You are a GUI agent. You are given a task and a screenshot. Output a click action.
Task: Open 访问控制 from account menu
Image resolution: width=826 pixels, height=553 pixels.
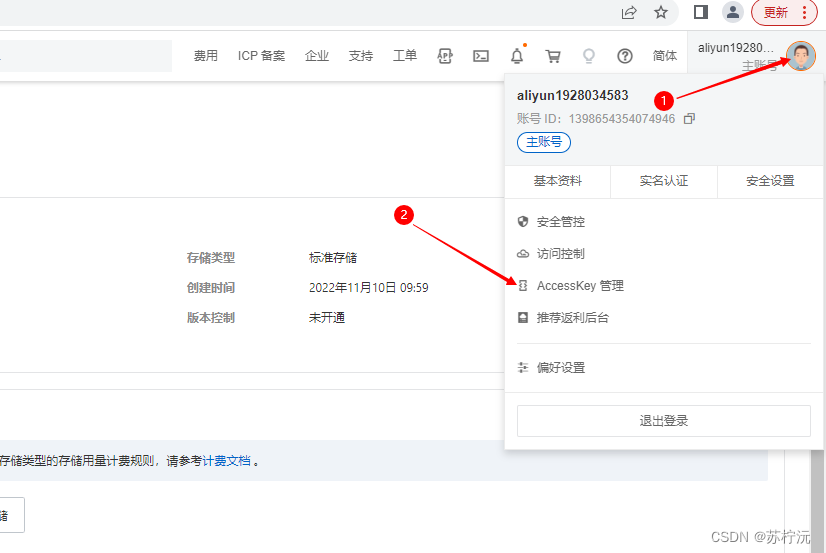pyautogui.click(x=561, y=254)
